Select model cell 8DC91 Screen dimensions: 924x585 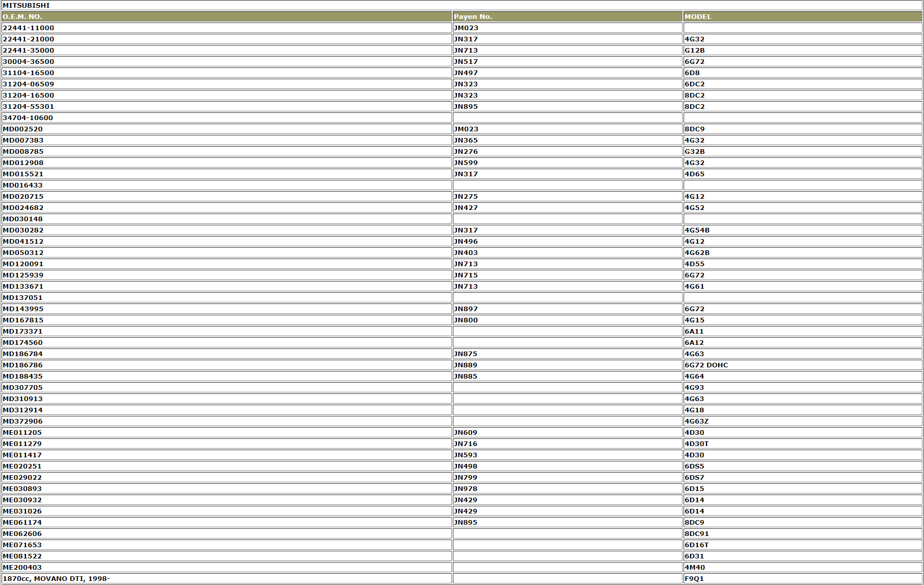803,533
